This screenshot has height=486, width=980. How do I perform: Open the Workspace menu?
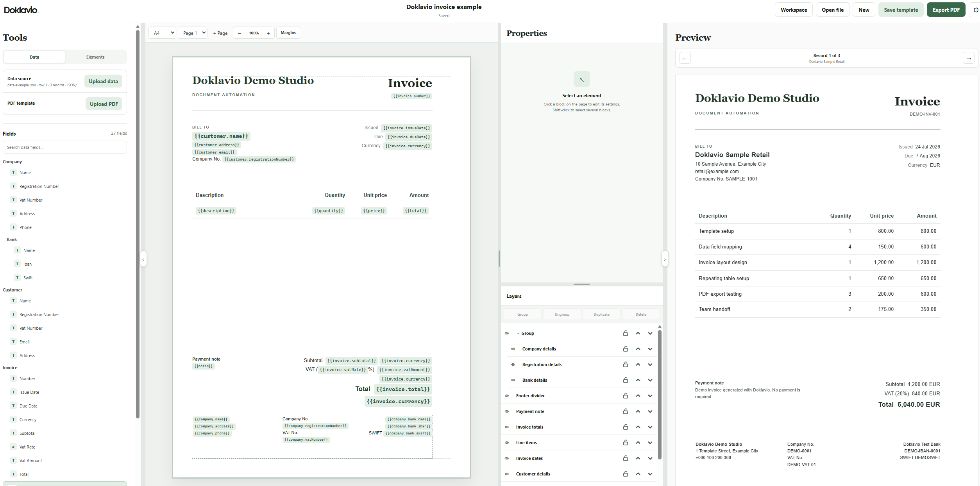point(794,10)
